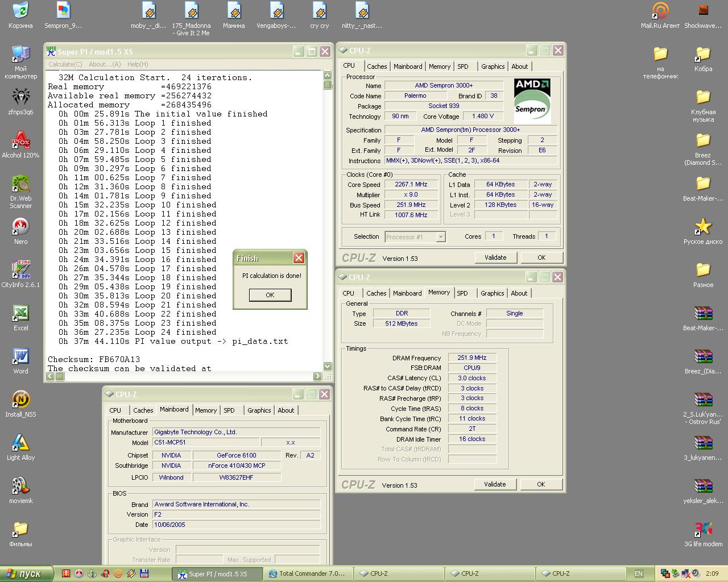Click the floppy disk quick launch icon
Image resolution: width=728 pixels, height=582 pixels.
[144, 573]
